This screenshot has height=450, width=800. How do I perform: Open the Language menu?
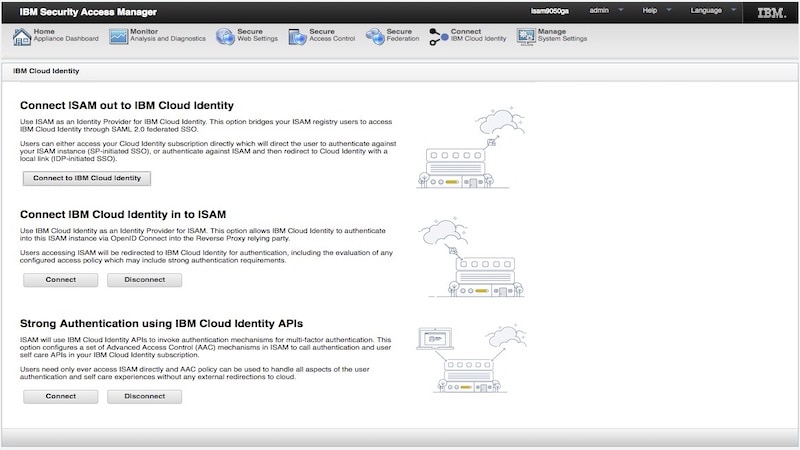coord(706,10)
